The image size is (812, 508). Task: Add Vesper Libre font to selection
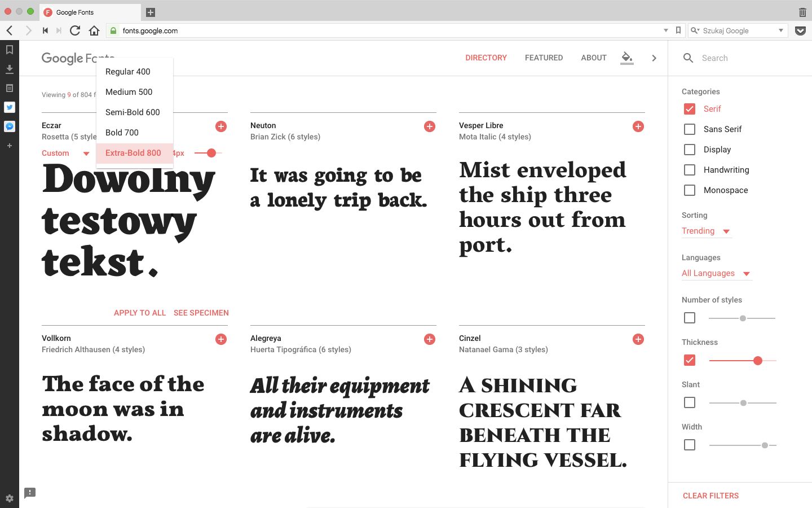pos(638,126)
